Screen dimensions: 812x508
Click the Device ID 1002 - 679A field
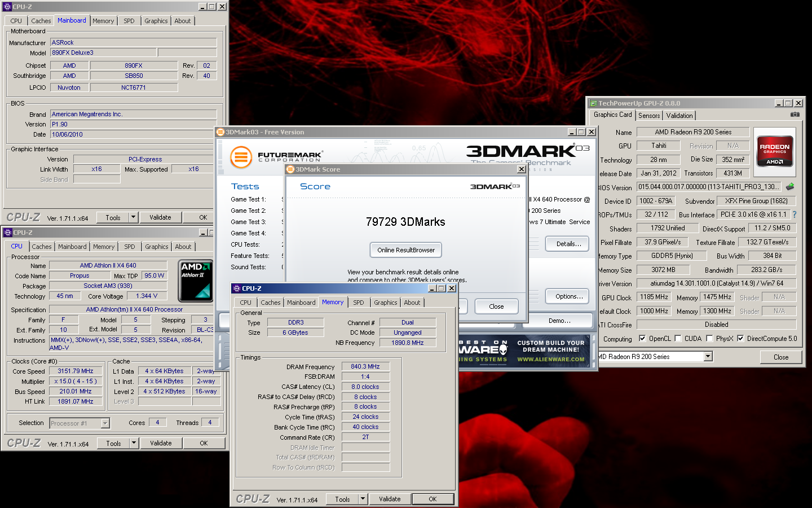(x=656, y=201)
